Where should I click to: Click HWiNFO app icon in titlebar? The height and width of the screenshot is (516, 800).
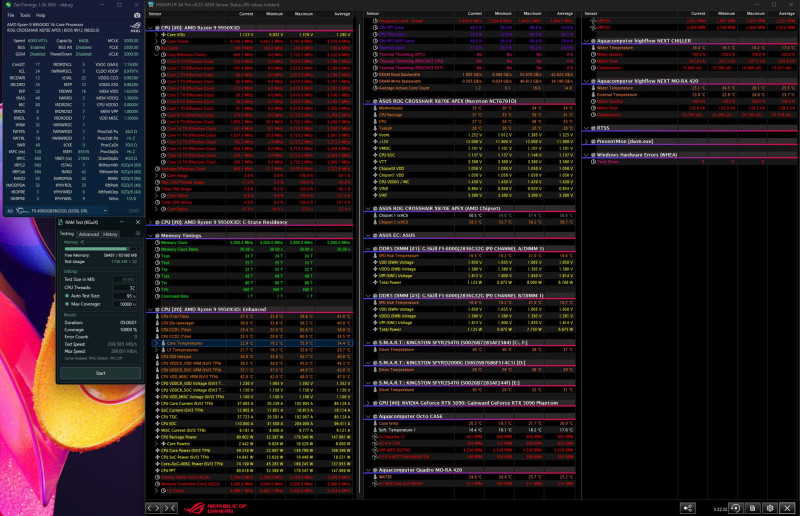[151, 5]
